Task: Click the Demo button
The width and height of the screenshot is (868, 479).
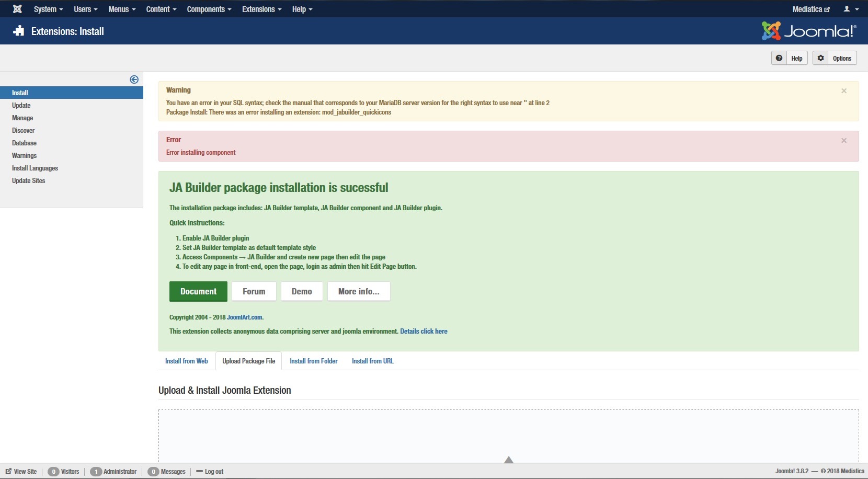Action: (302, 291)
